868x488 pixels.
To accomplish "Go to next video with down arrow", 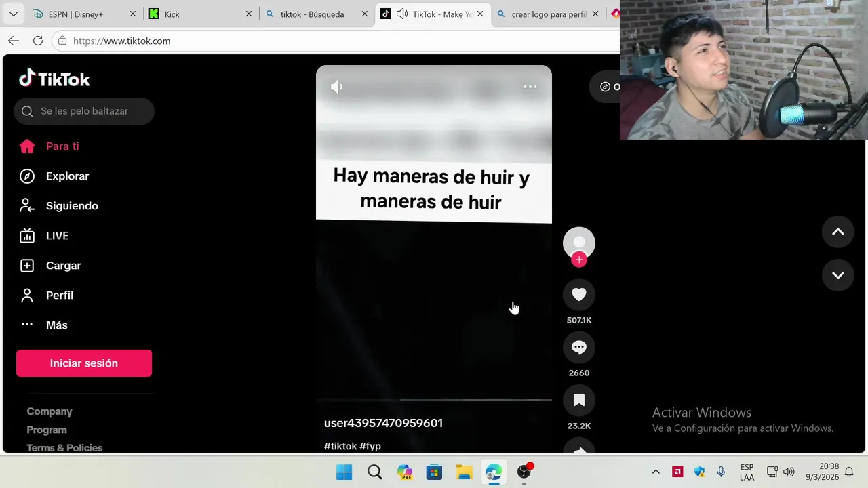I will [x=838, y=275].
